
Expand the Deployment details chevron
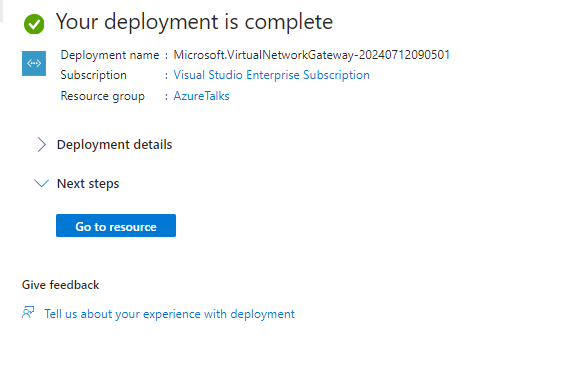42,144
